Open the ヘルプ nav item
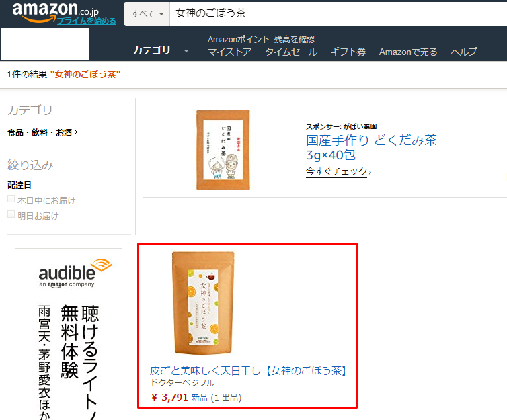 [464, 52]
